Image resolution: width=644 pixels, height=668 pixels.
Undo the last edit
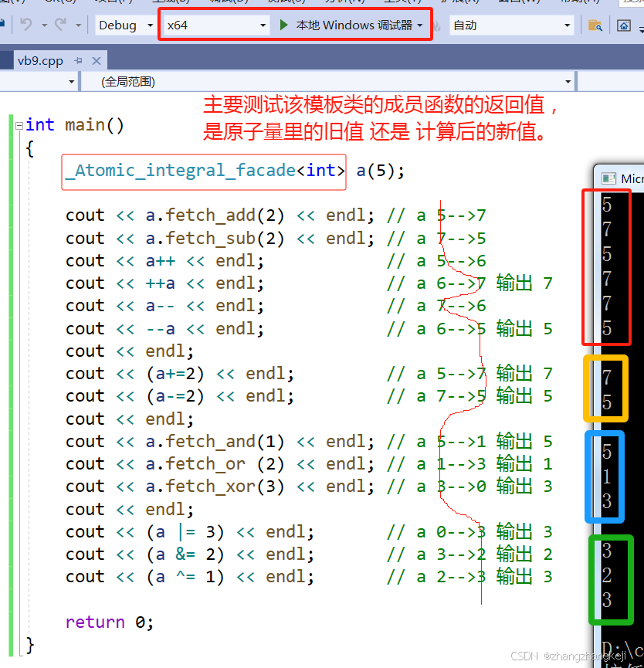[25, 25]
